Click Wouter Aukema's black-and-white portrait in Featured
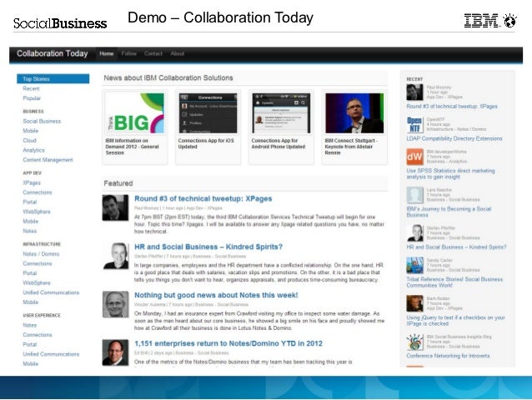Screen dimensions: 532x400 [115, 304]
